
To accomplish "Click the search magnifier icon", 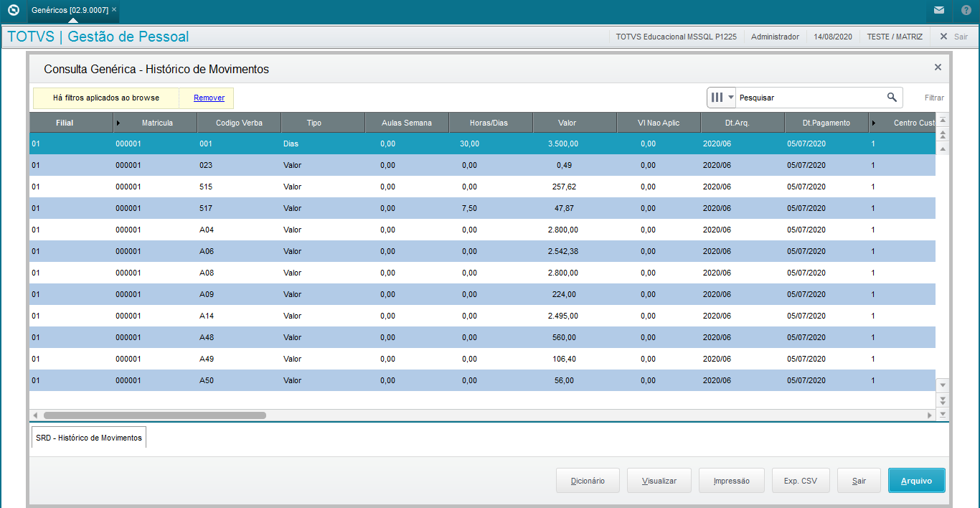I will (892, 98).
